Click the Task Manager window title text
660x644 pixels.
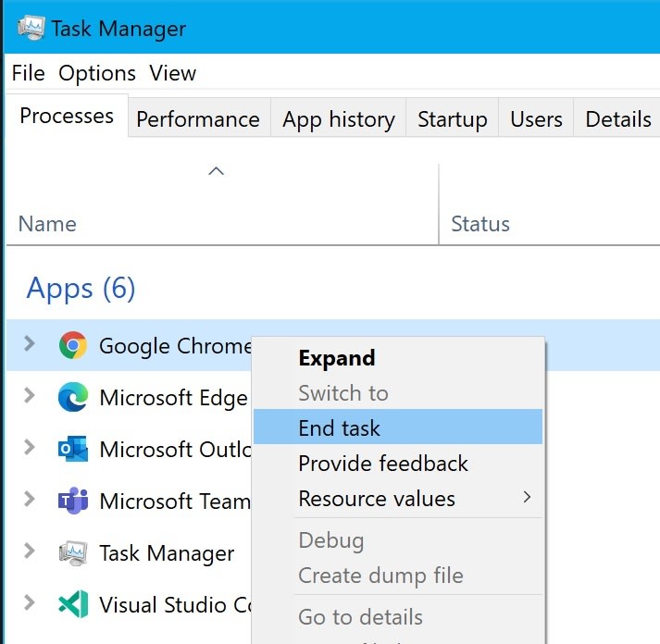coord(118,29)
